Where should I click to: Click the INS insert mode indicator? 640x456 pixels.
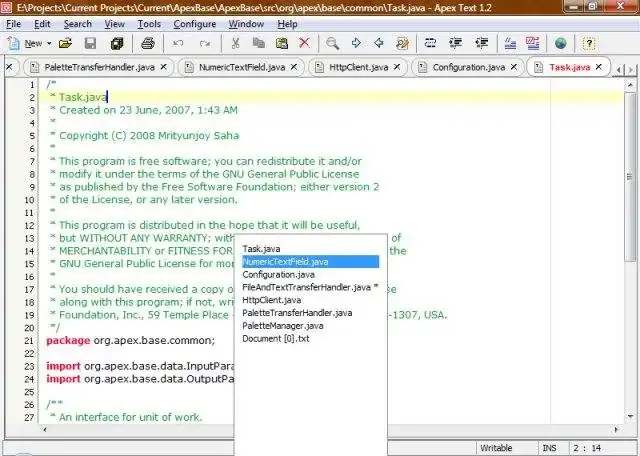[549, 448]
